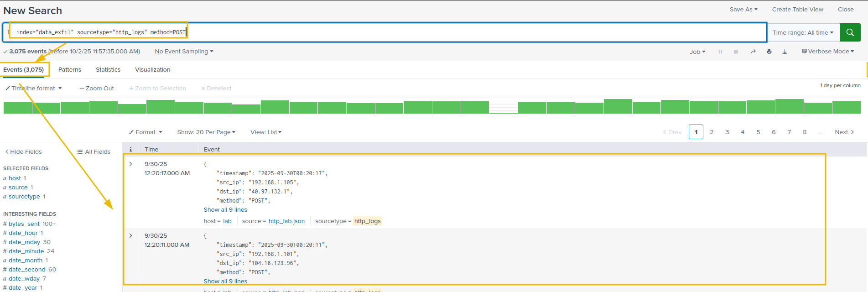This screenshot has height=292, width=868.
Task: Open the No Event Sampling dropdown
Action: [x=184, y=52]
